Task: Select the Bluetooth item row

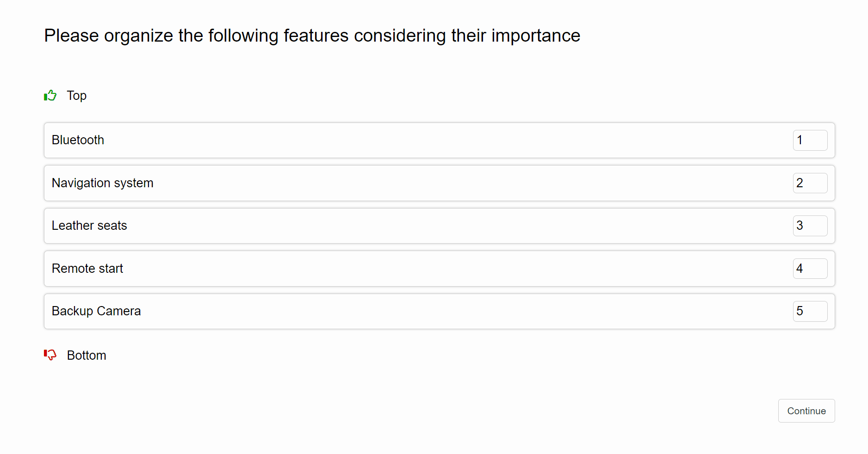Action: pyautogui.click(x=416, y=140)
